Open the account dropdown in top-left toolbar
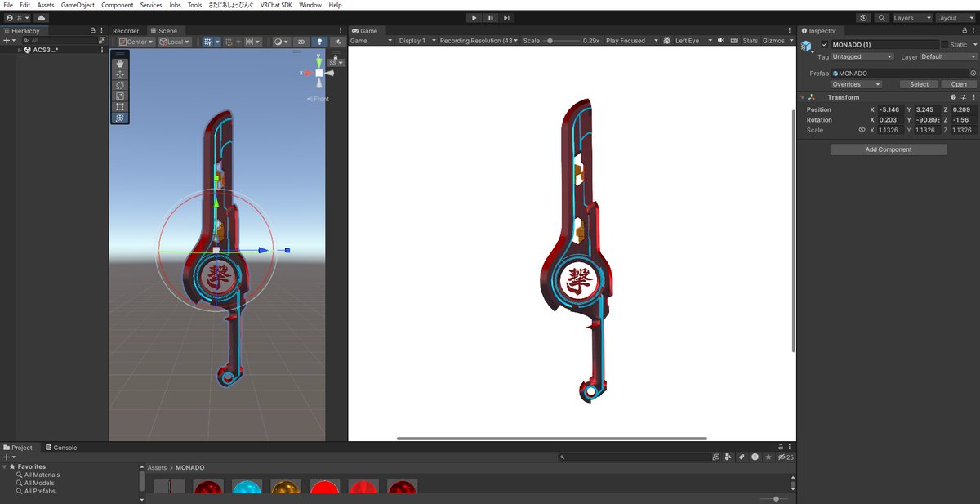The width and height of the screenshot is (980, 504). (16, 17)
